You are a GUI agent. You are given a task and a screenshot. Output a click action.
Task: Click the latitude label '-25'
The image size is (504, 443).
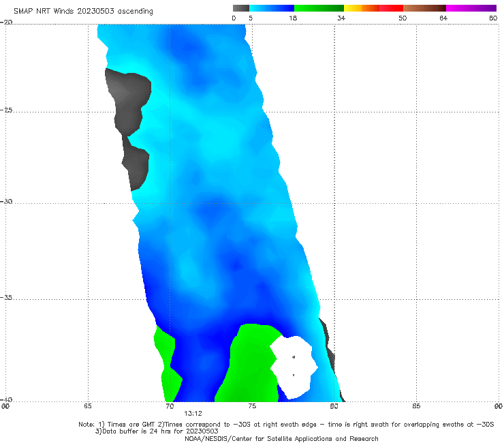click(6, 110)
